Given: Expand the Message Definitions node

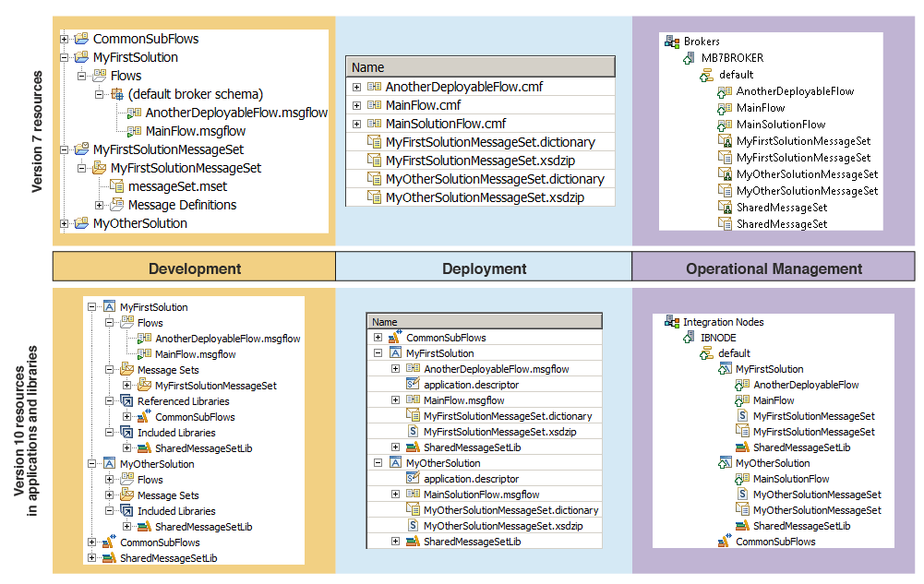Looking at the screenshot, I should pyautogui.click(x=100, y=205).
